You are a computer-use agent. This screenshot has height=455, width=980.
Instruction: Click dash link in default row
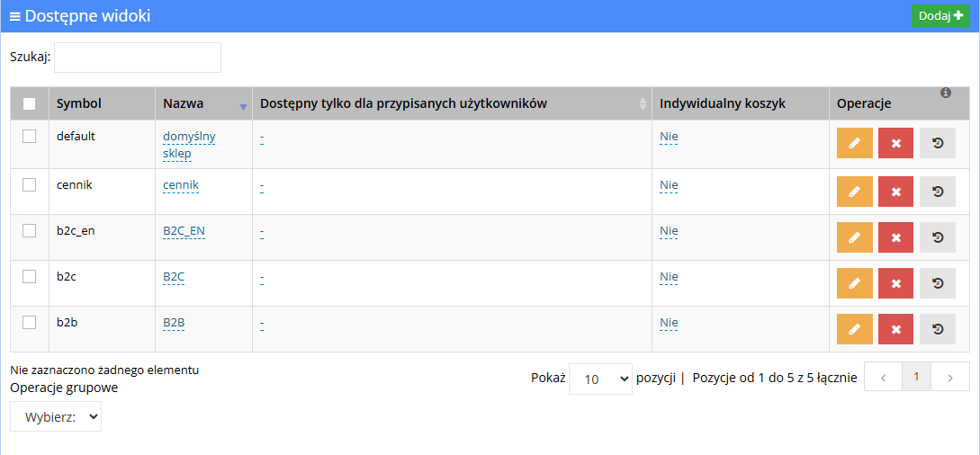262,138
